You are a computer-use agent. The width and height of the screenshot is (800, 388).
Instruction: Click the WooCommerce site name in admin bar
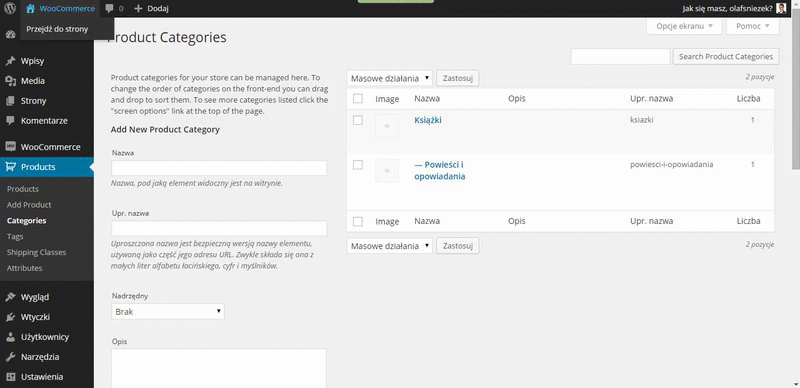tap(67, 9)
